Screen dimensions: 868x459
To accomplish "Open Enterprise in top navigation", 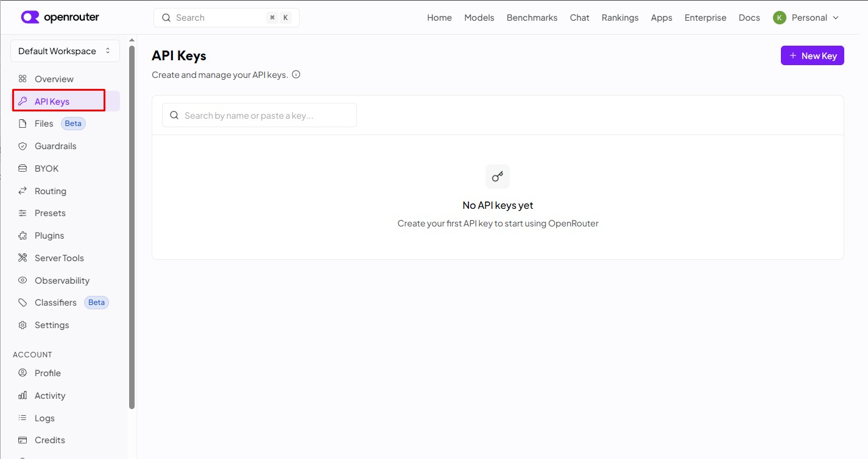I will click(705, 18).
